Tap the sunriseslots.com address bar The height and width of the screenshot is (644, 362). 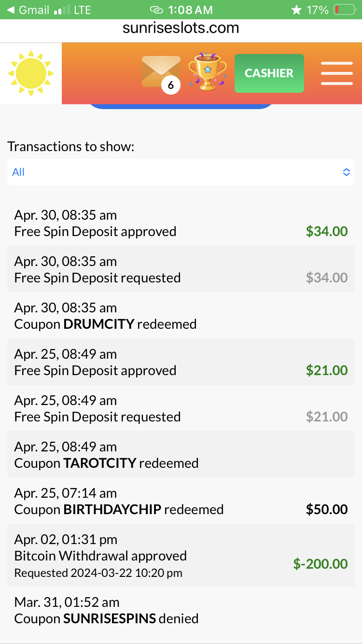(181, 28)
